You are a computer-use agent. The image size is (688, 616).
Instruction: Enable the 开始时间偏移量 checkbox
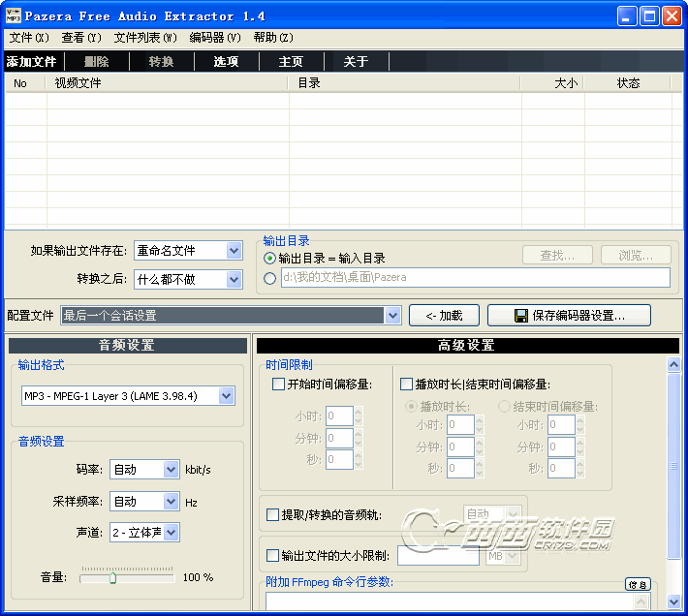tap(279, 385)
